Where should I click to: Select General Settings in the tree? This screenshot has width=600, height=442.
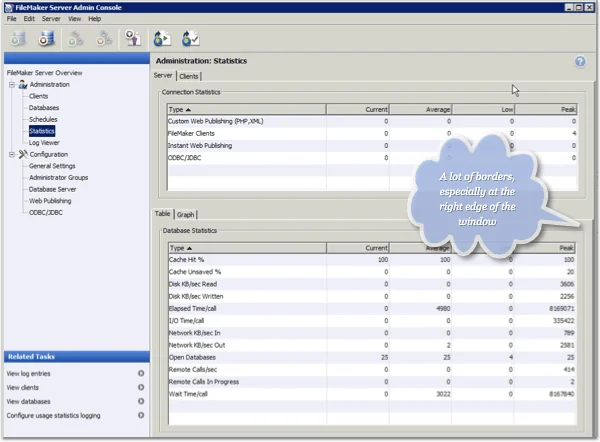tap(52, 166)
